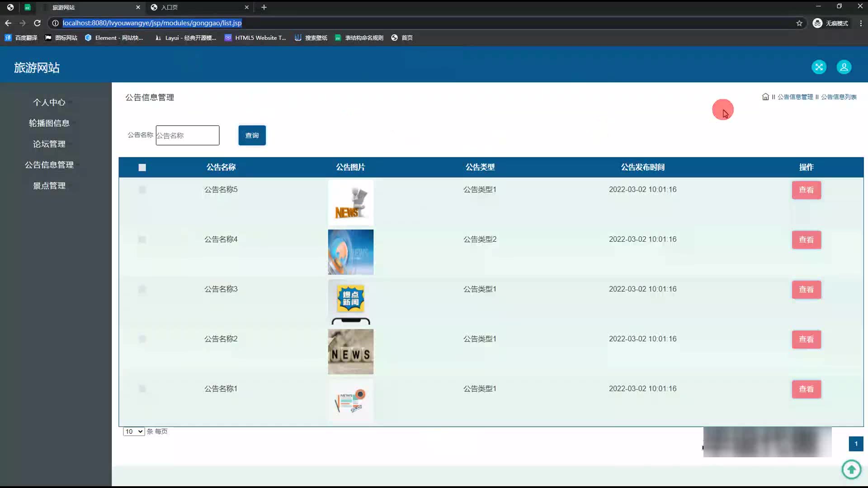Click the scroll-to-top arrow icon
Screen dimensions: 868x488
coord(851,469)
